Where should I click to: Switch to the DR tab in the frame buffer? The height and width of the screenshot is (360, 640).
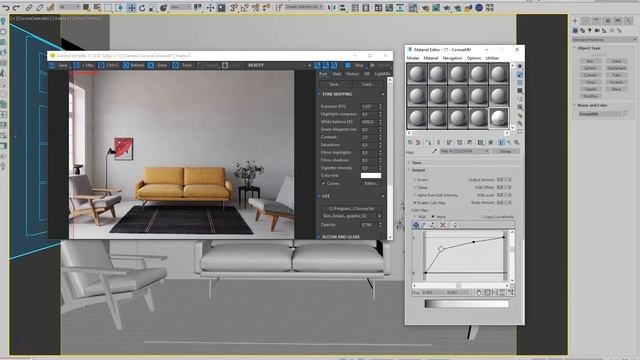[x=367, y=74]
